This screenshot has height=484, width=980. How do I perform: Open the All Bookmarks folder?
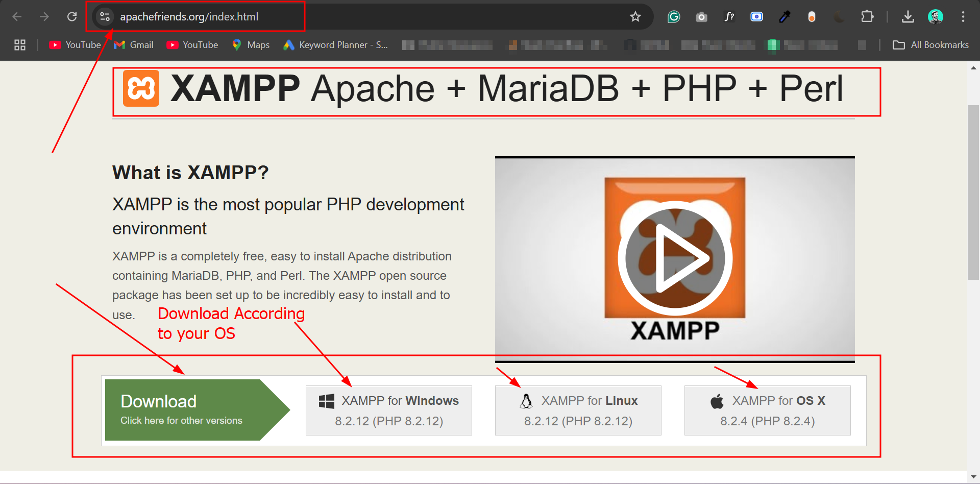pos(930,45)
